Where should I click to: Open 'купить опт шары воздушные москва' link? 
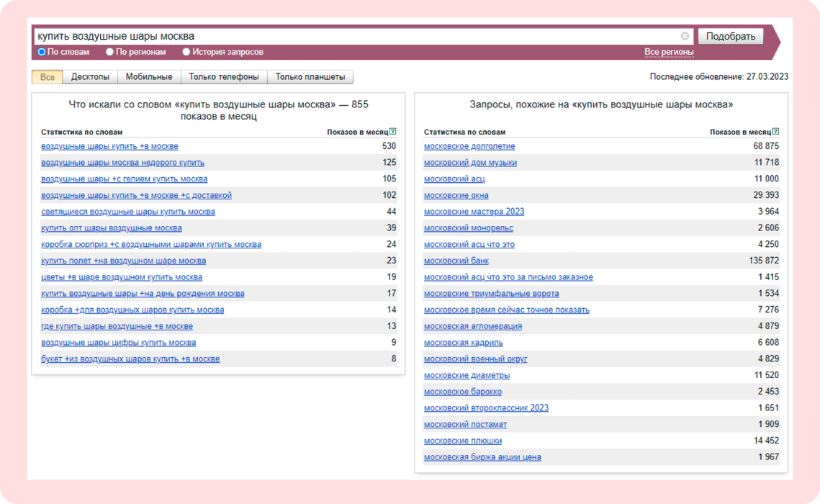(x=112, y=228)
